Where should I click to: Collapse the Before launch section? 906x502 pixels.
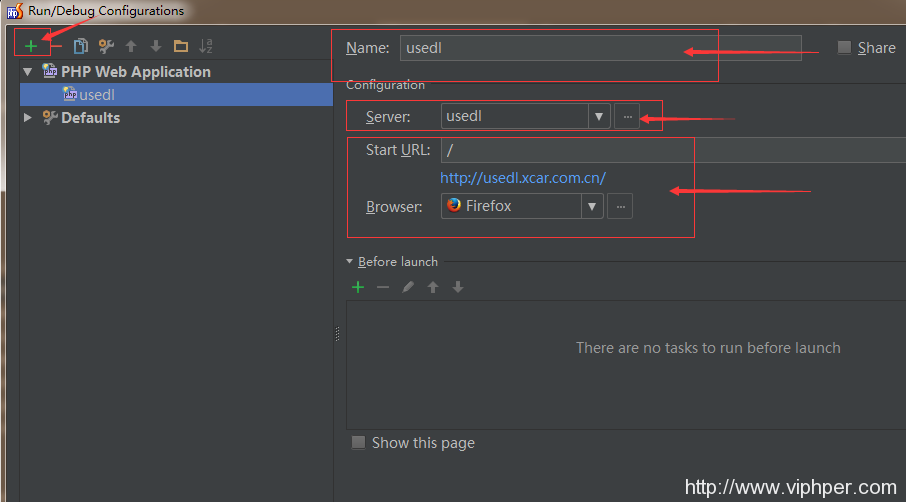tap(350, 262)
